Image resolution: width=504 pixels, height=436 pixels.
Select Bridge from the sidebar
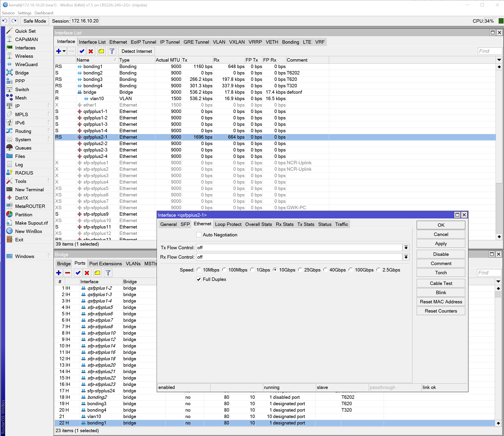22,73
